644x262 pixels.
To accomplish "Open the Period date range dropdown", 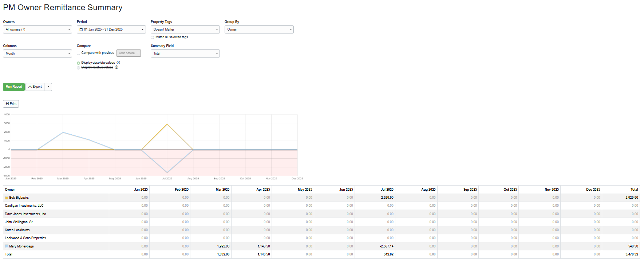I will [111, 29].
